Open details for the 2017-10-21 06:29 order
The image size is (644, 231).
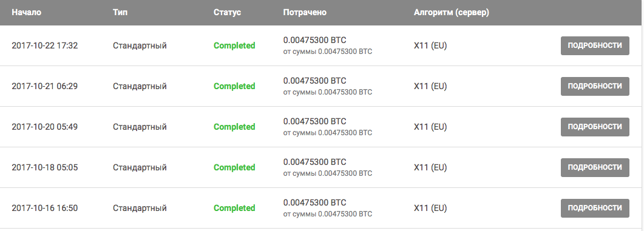pyautogui.click(x=595, y=86)
